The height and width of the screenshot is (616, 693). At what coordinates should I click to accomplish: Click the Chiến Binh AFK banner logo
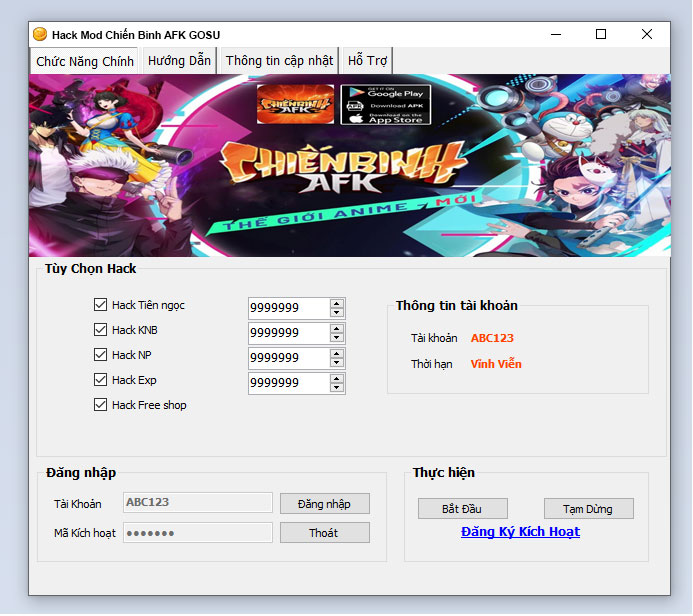click(343, 168)
